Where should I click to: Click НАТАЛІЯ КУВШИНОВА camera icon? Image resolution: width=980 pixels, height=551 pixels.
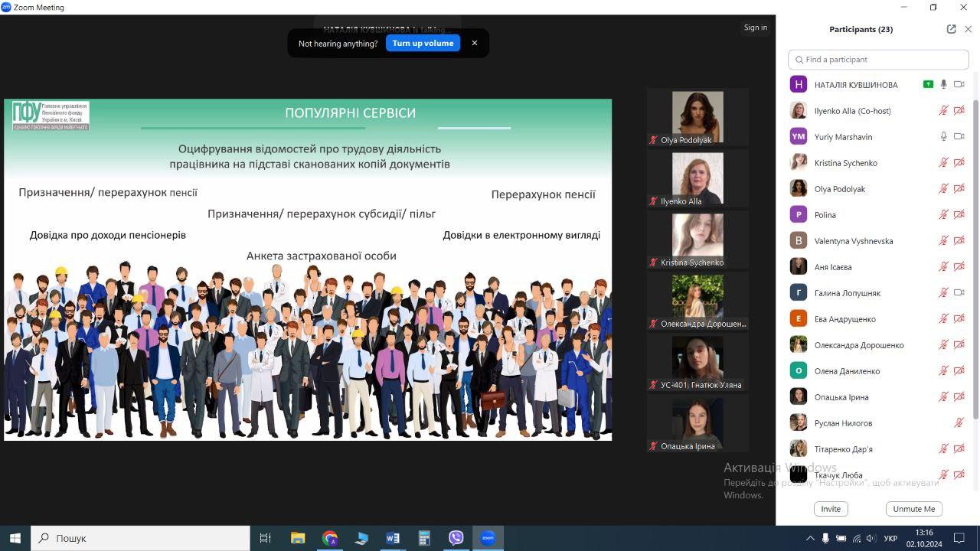[x=959, y=85]
